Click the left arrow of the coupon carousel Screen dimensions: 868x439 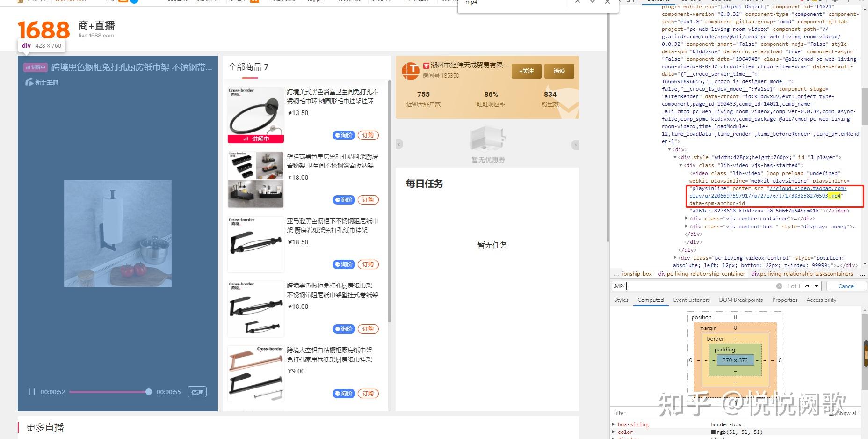tap(399, 145)
